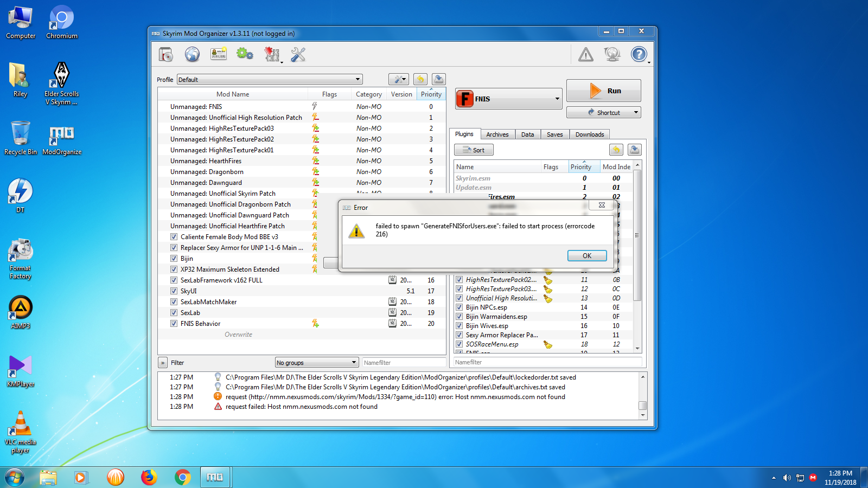Launch Format Factory from desktop

[x=20, y=259]
